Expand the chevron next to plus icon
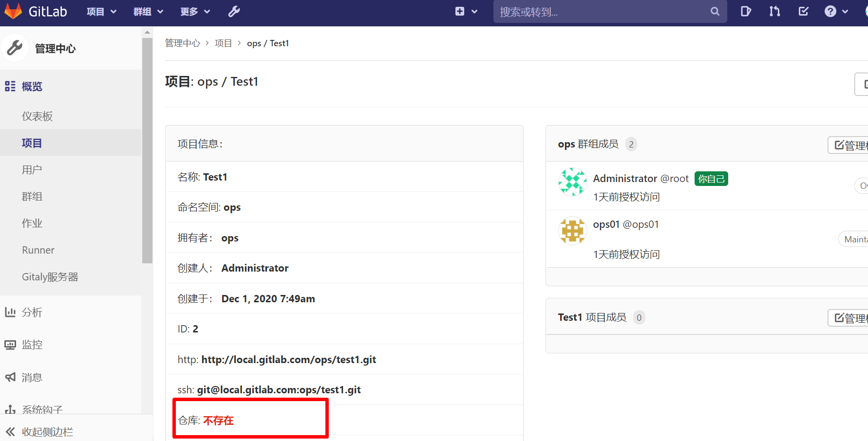The image size is (868, 441). (x=474, y=11)
